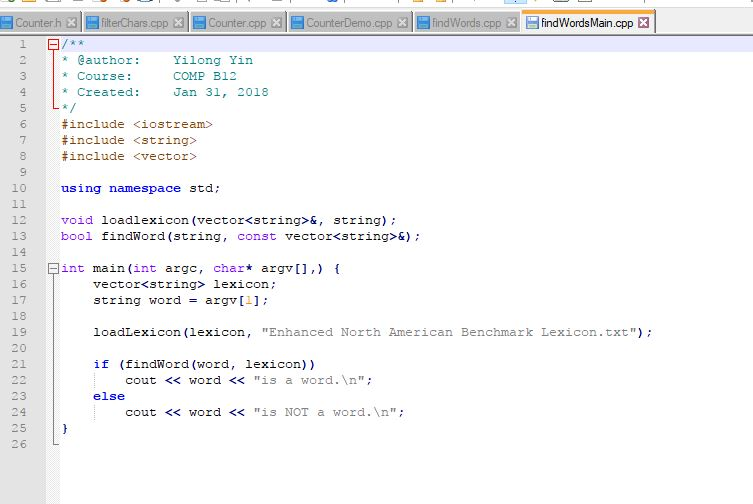Image resolution: width=753 pixels, height=504 pixels.
Task: Click the "is NOT a word" string
Action: pos(328,412)
